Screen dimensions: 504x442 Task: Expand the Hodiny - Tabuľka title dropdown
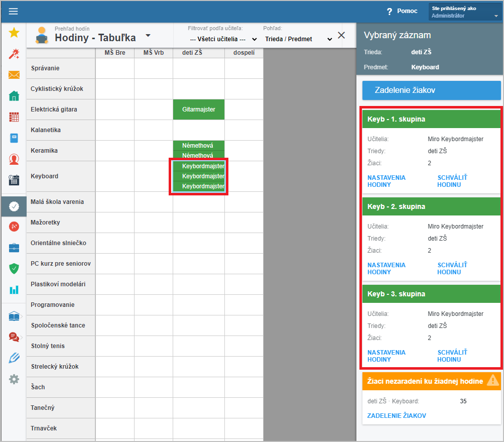pos(148,36)
